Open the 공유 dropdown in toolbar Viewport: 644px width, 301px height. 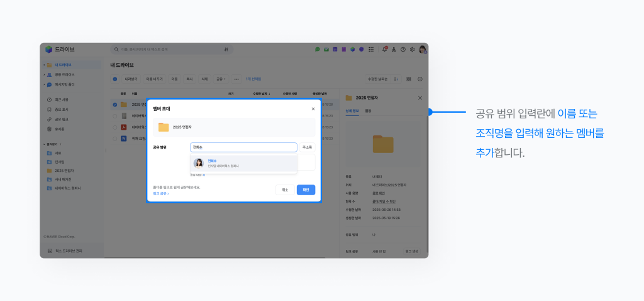tap(221, 79)
